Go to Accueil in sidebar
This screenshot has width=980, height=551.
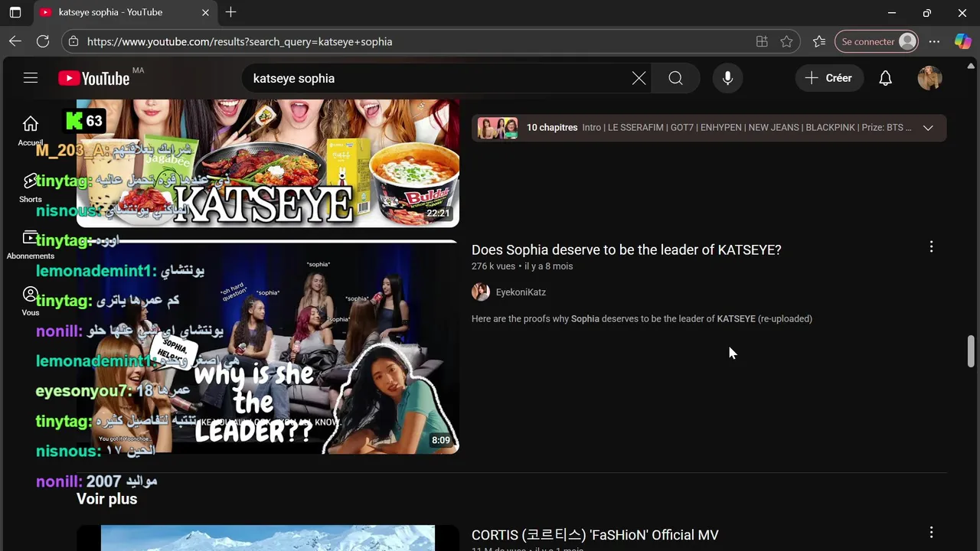tap(31, 130)
